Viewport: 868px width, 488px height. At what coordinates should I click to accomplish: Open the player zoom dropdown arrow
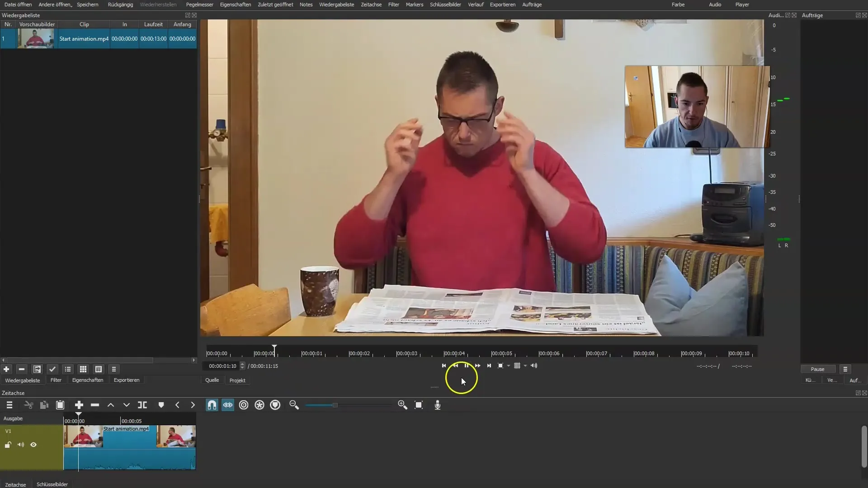[x=509, y=366]
